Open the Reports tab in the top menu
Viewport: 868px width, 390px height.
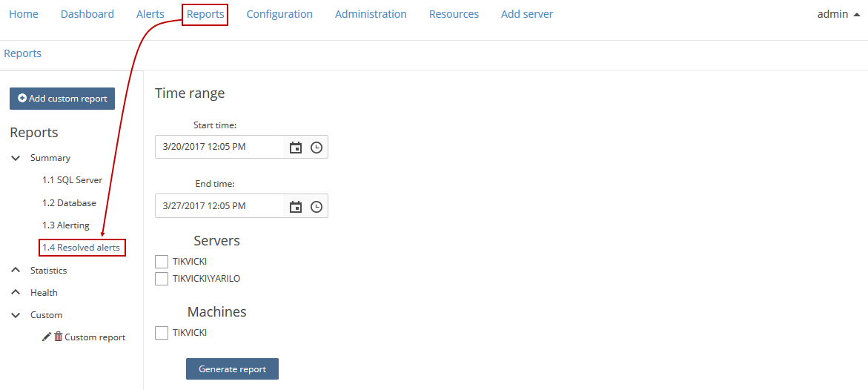click(x=205, y=14)
